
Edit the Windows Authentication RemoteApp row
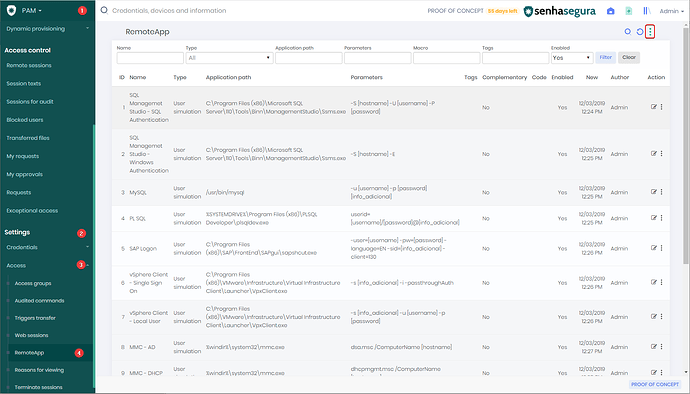pyautogui.click(x=653, y=154)
